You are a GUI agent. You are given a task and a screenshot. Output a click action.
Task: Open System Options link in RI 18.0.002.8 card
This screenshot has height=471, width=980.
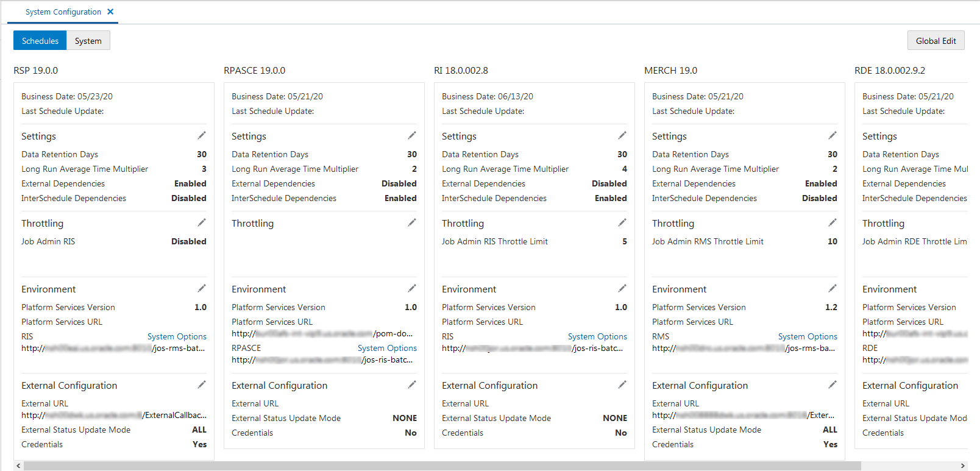tap(597, 336)
